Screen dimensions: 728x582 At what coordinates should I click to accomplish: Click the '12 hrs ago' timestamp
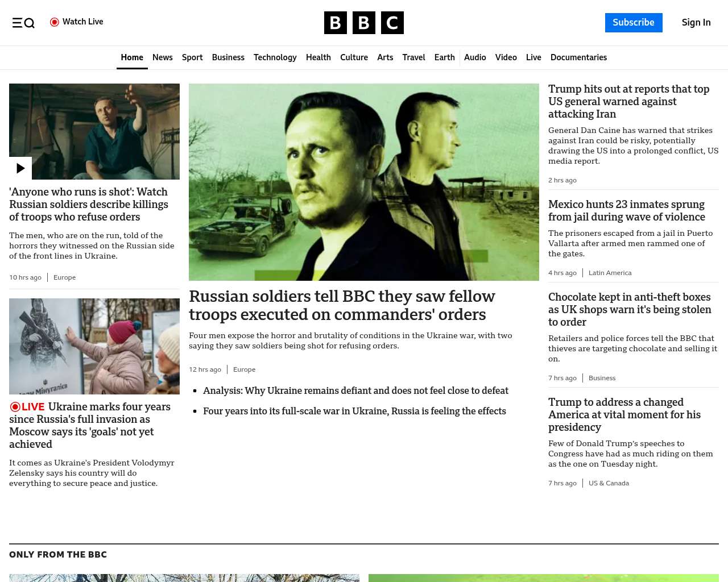pyautogui.click(x=205, y=369)
